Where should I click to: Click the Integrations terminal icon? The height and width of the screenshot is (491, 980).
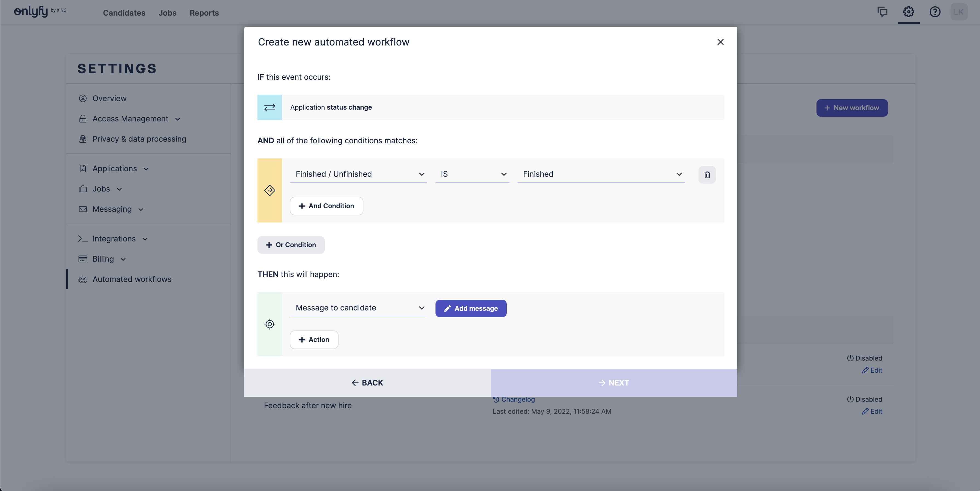coord(82,239)
